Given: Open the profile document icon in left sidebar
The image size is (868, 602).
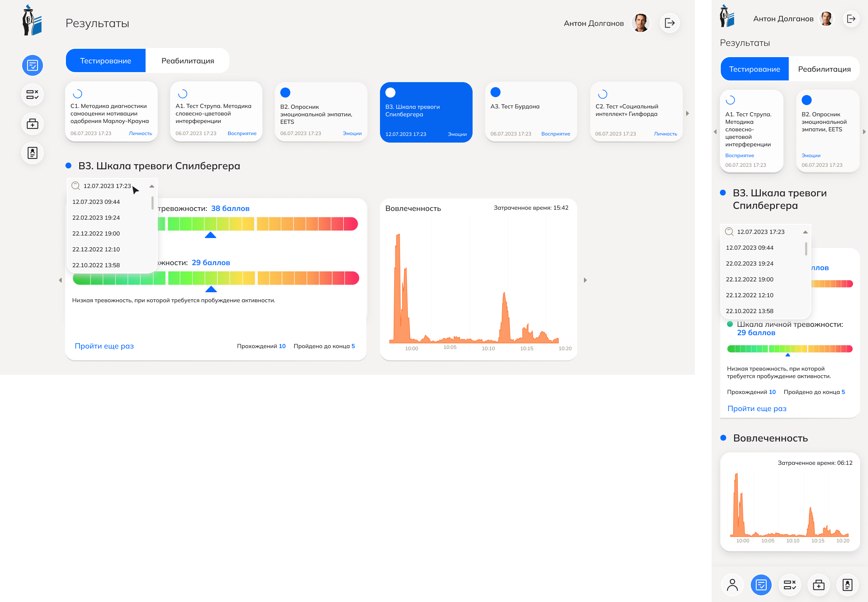Looking at the screenshot, I should click(33, 153).
